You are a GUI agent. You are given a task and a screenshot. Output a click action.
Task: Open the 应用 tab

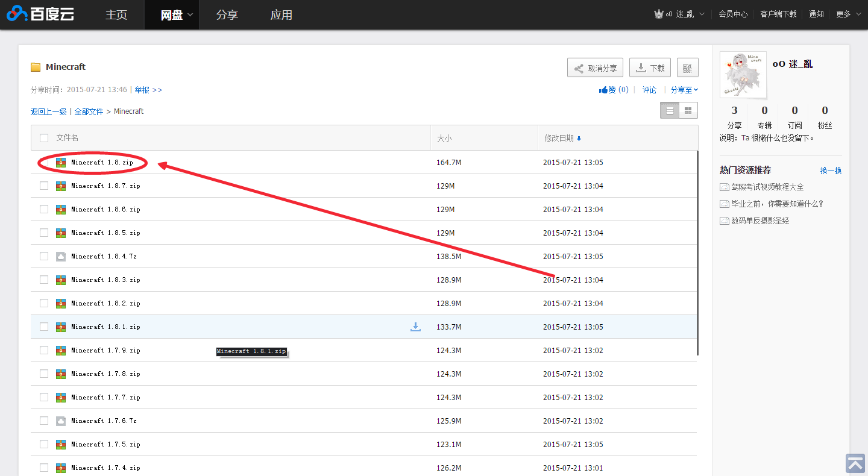coord(281,15)
